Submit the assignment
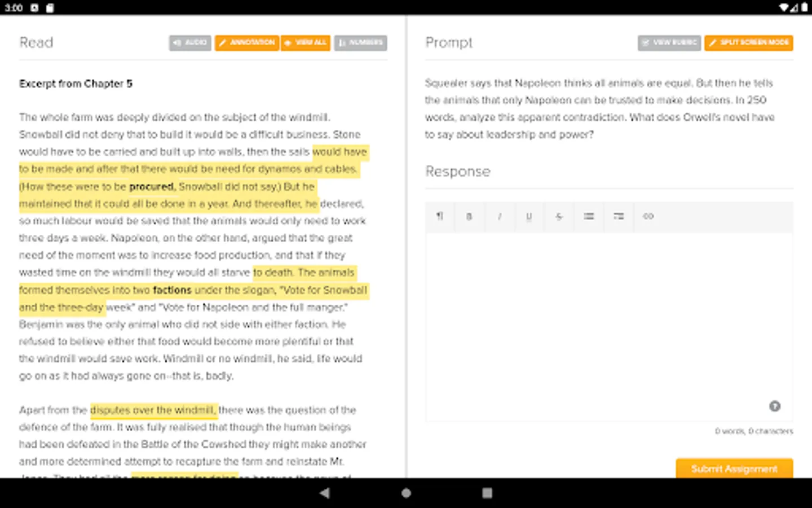 click(x=734, y=468)
